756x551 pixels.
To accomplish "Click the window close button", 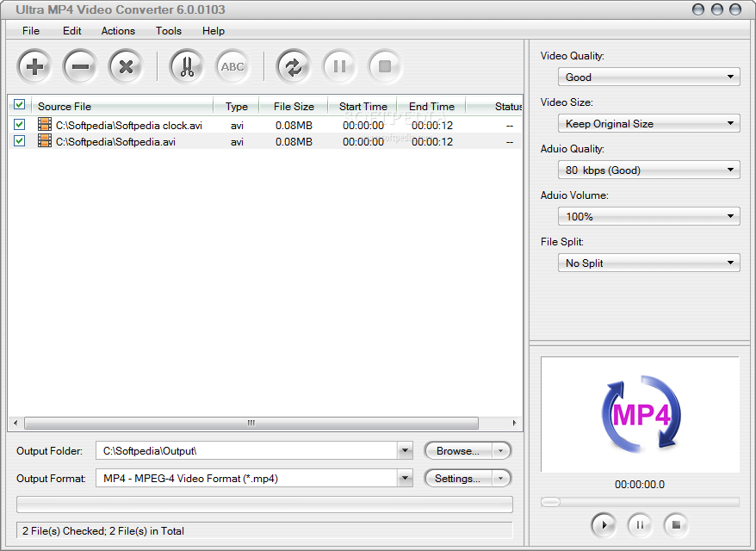I will coord(734,9).
